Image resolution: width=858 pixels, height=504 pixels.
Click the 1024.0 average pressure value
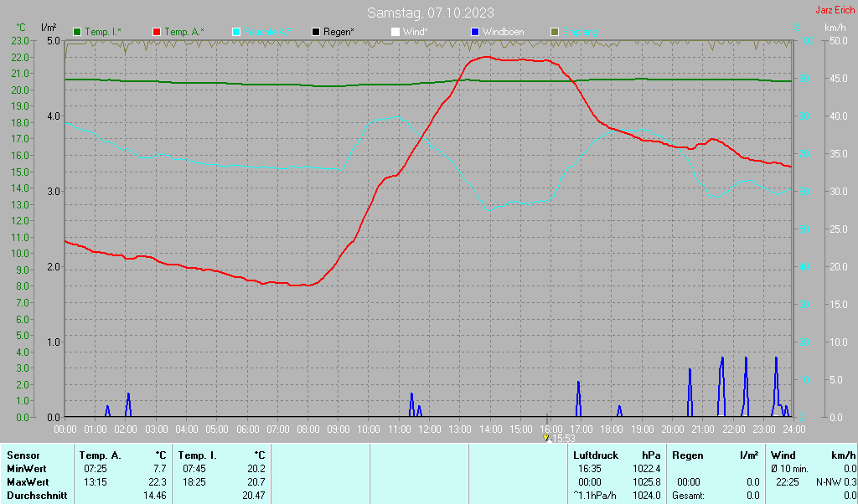(x=647, y=496)
